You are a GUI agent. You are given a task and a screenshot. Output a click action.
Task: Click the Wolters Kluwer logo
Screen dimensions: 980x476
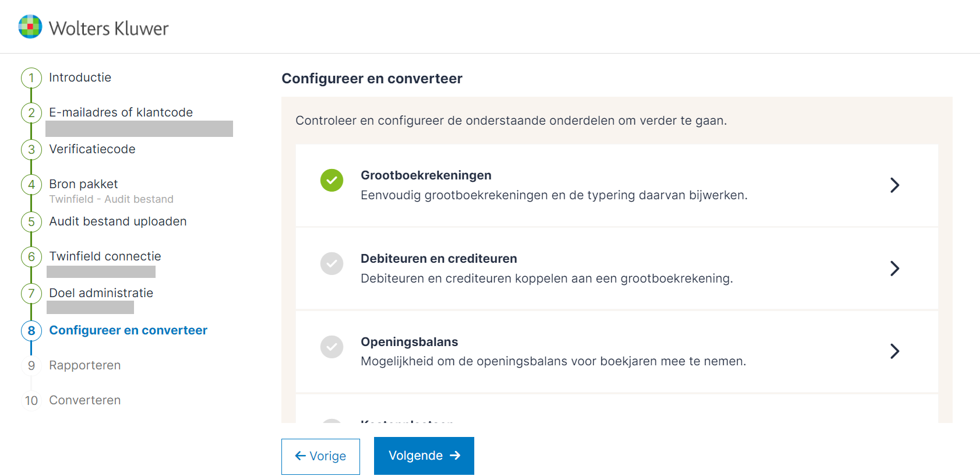[x=93, y=27]
